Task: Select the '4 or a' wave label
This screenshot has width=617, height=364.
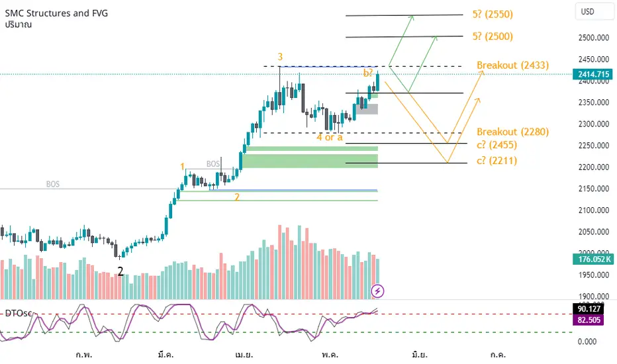Action: click(x=330, y=138)
